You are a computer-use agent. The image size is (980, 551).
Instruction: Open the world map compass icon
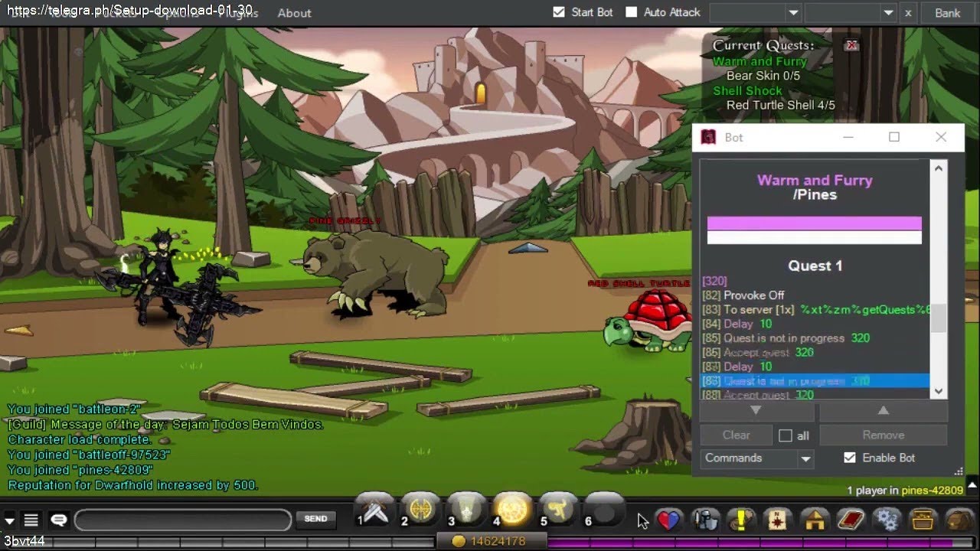[x=778, y=520]
